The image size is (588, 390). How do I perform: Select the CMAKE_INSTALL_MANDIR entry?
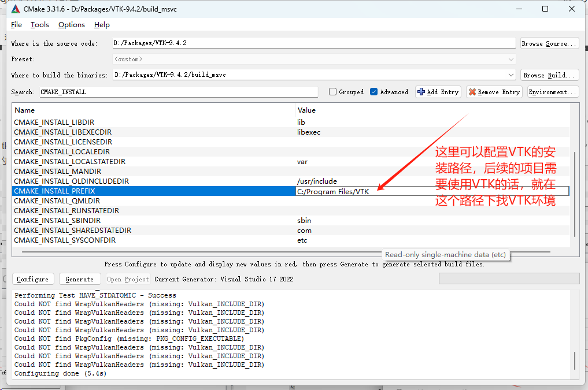(57, 171)
